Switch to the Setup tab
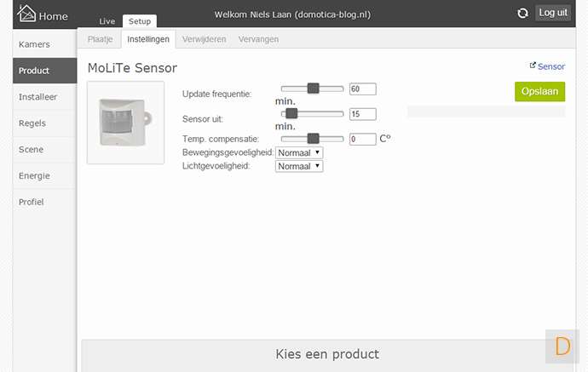 137,21
